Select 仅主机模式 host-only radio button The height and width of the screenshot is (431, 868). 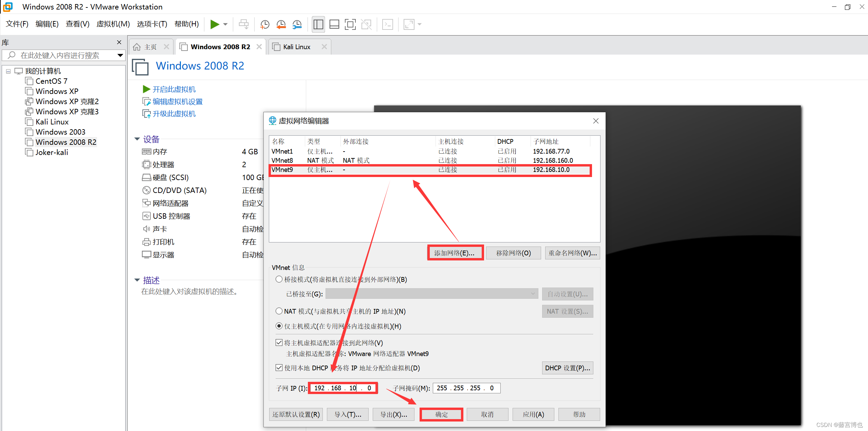coord(279,326)
